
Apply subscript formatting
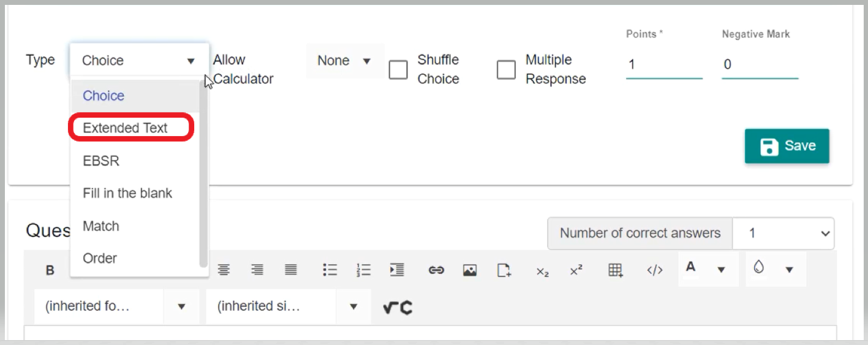[x=542, y=271]
